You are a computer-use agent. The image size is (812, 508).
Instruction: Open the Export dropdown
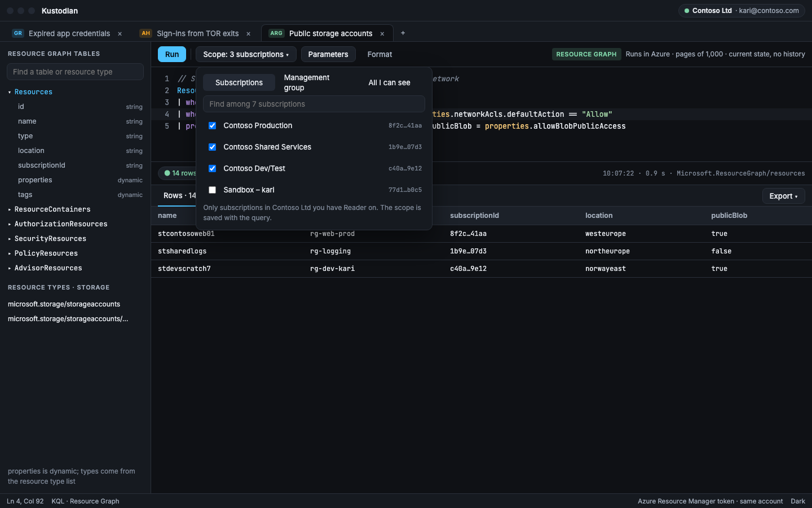tap(783, 196)
